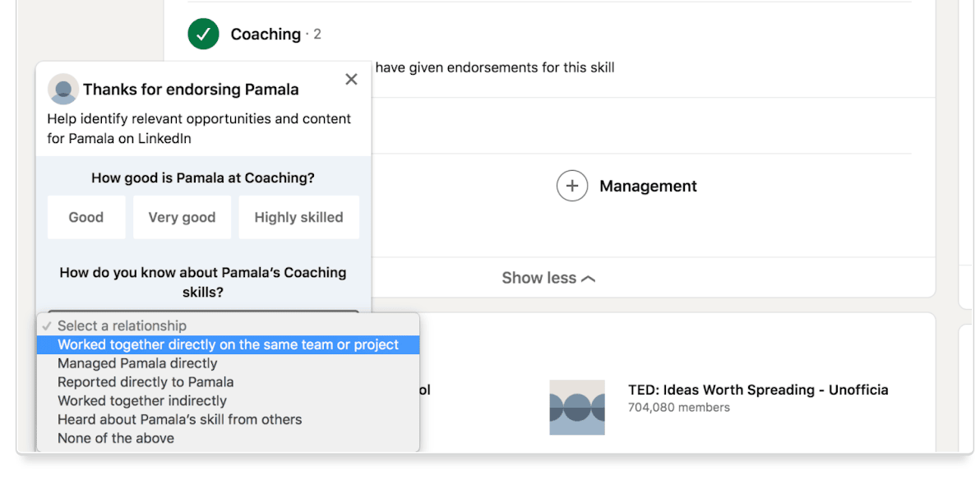
Task: Click the green Coaching endorsed checkmark icon
Action: click(203, 34)
